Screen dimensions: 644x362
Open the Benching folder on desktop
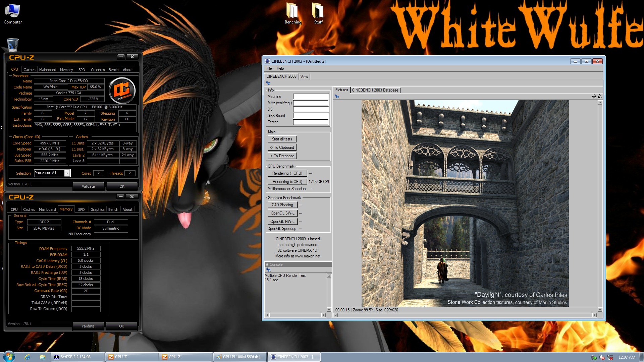coord(293,14)
